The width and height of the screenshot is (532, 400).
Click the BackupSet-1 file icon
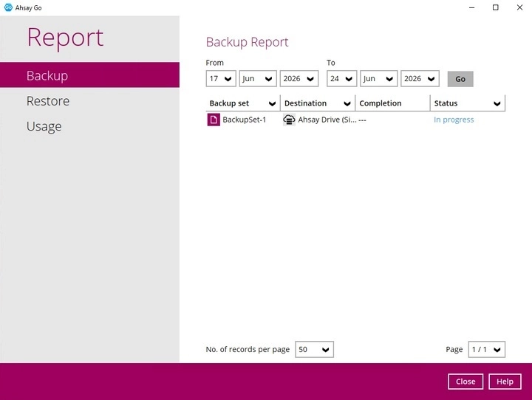(x=214, y=120)
